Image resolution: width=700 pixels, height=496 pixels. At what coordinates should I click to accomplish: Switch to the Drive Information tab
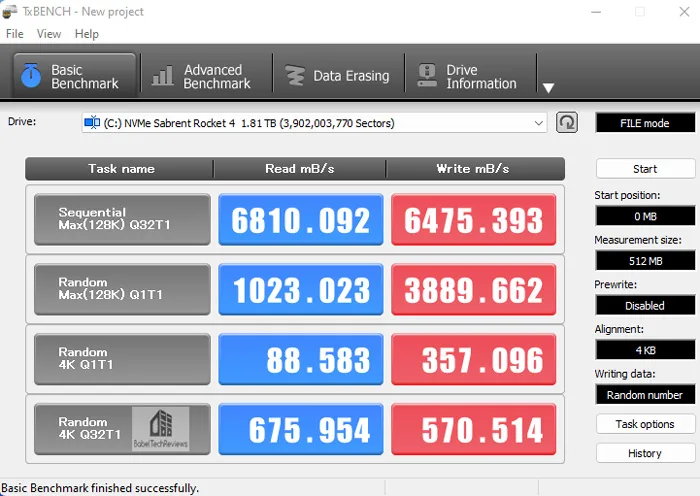[x=471, y=75]
